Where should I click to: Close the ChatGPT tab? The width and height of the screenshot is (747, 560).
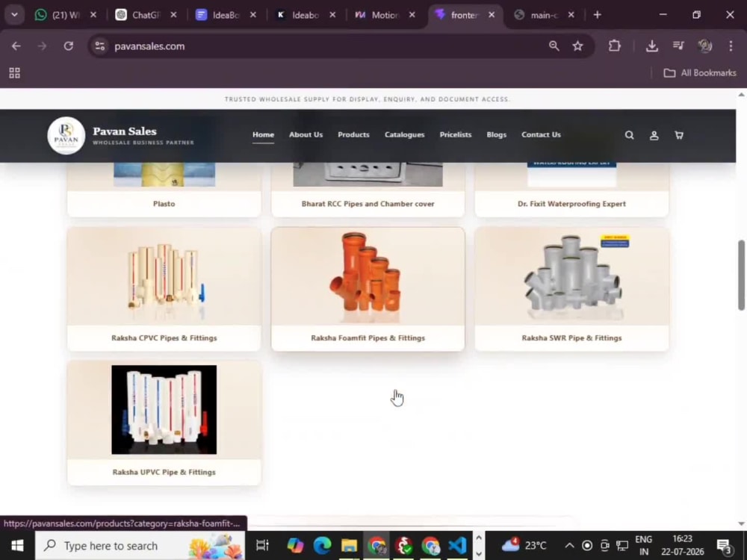(x=173, y=15)
